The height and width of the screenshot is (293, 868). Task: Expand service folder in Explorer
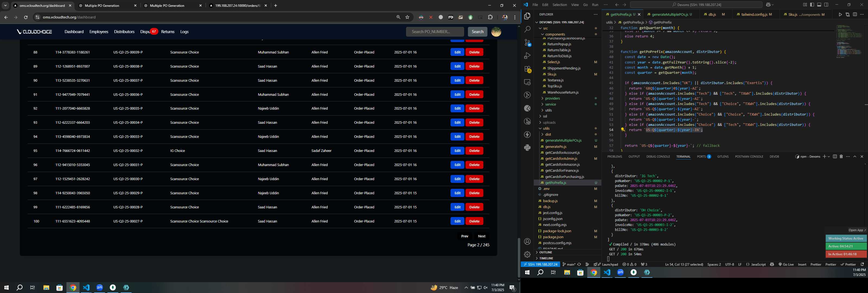(x=542, y=104)
